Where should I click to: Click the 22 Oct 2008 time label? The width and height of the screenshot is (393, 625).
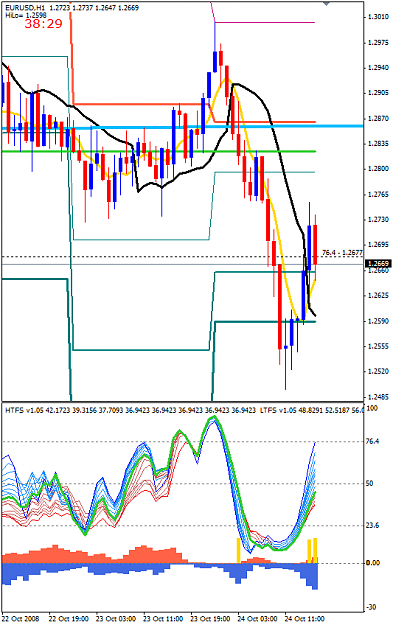click(20, 619)
